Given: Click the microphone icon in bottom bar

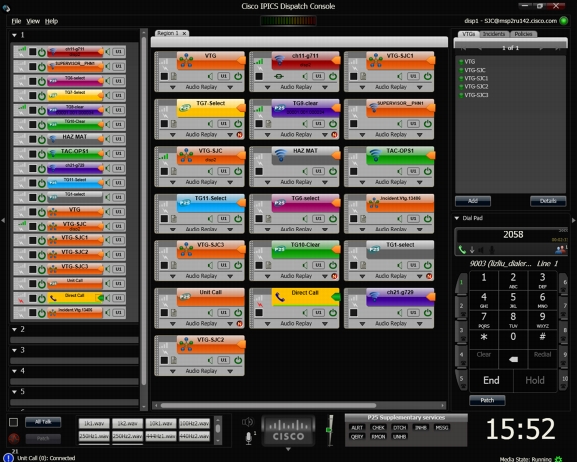Looking at the screenshot, I should click(x=249, y=437).
